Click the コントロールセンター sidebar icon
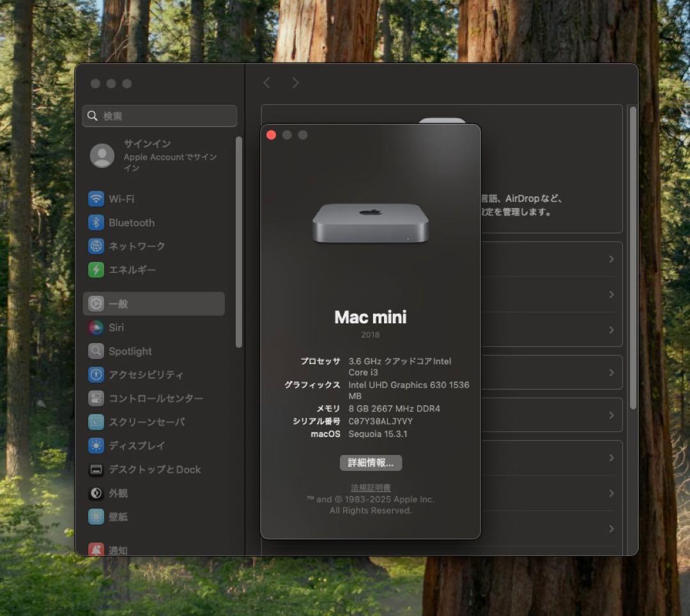The image size is (690, 616). tap(96, 398)
